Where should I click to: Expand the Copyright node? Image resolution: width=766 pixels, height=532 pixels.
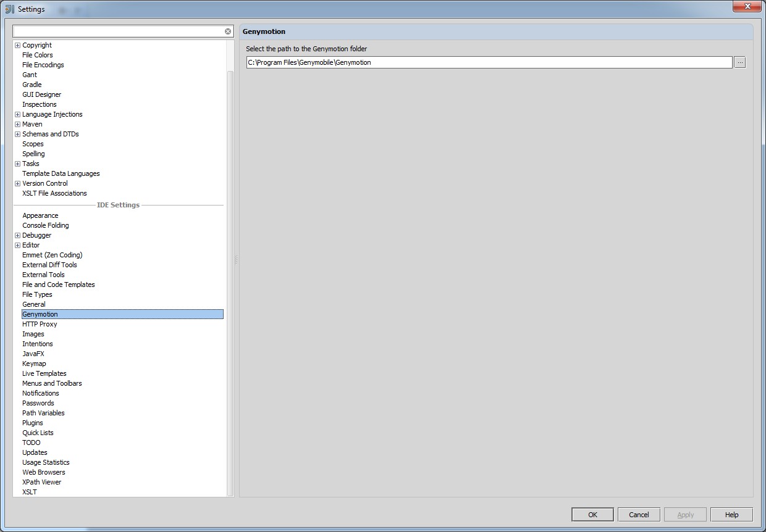pyautogui.click(x=17, y=45)
